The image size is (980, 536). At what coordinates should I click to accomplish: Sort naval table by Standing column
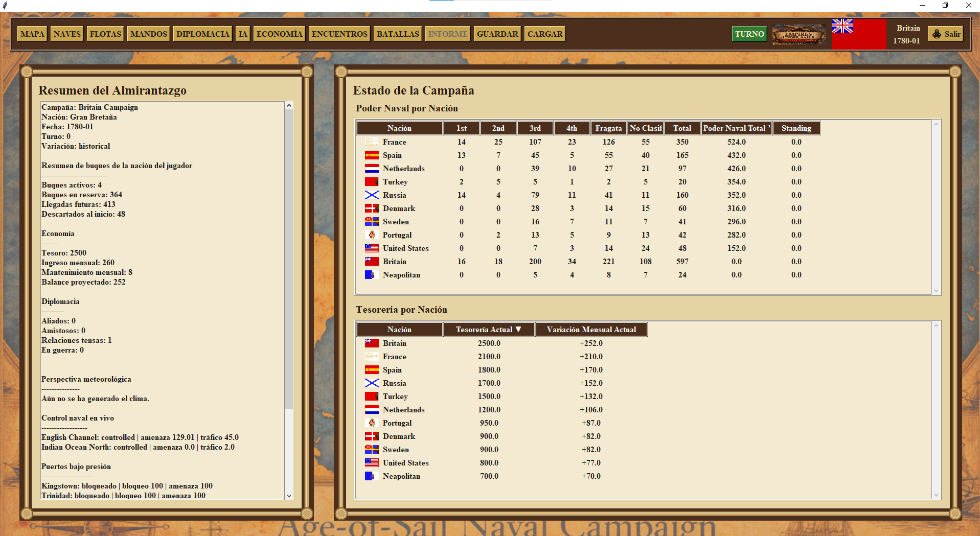(x=796, y=128)
